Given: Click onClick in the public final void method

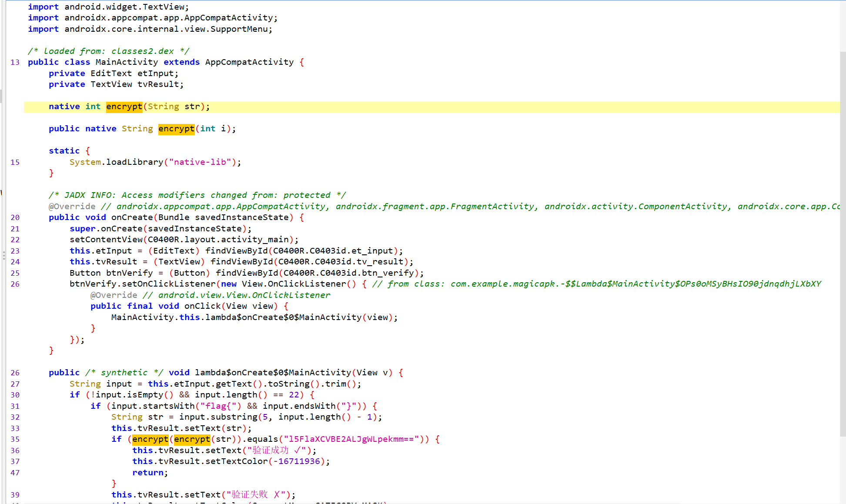Looking at the screenshot, I should (203, 306).
